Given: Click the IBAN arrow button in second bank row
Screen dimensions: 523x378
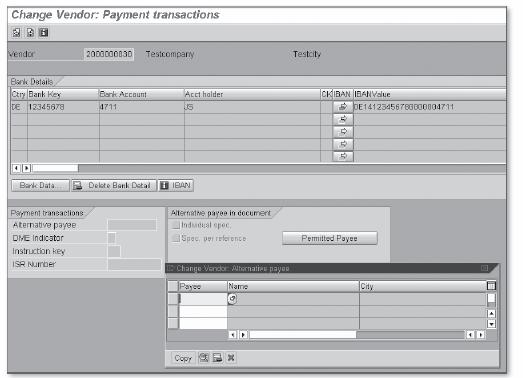Looking at the screenshot, I should (x=343, y=119).
